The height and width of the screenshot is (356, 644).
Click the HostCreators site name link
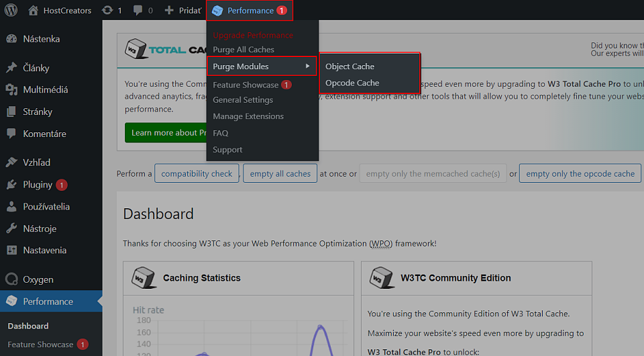click(67, 10)
